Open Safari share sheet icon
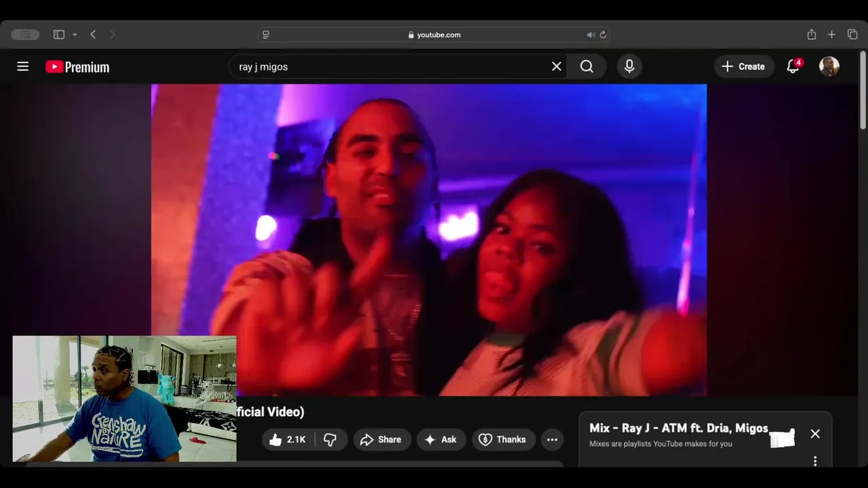This screenshot has height=488, width=868. (812, 35)
